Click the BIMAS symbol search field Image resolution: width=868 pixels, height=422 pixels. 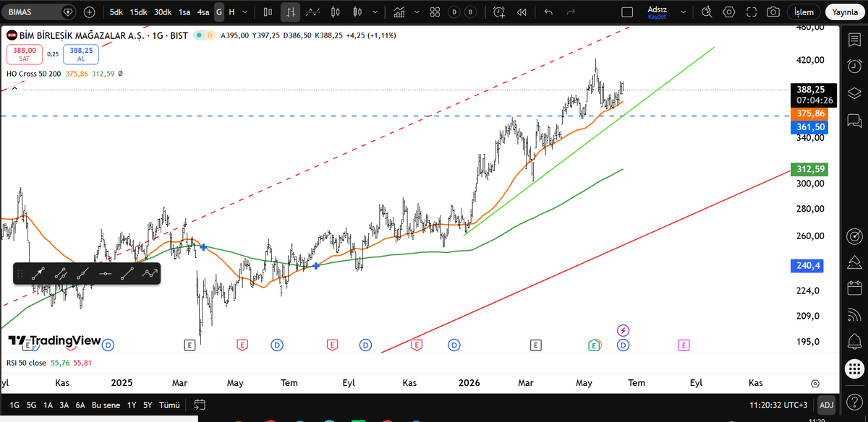pos(38,12)
